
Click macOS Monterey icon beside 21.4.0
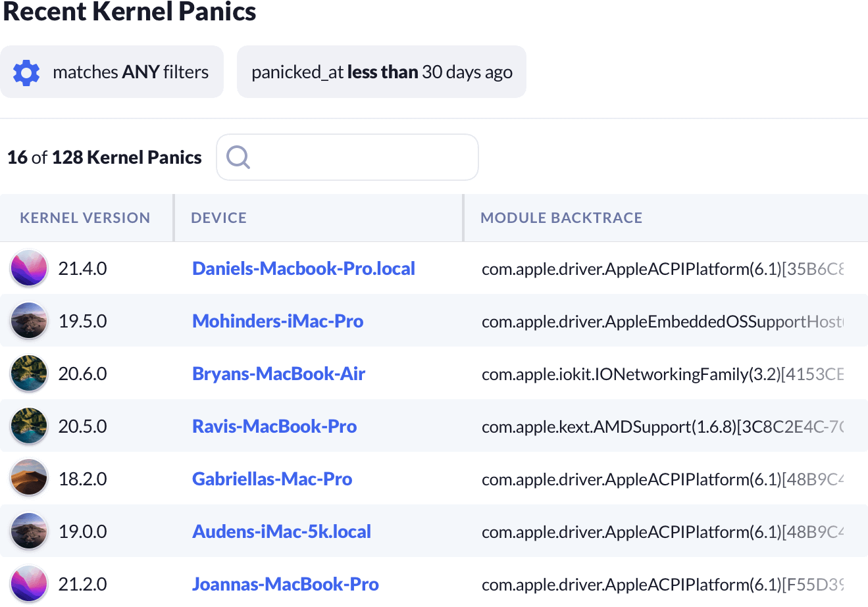29,268
